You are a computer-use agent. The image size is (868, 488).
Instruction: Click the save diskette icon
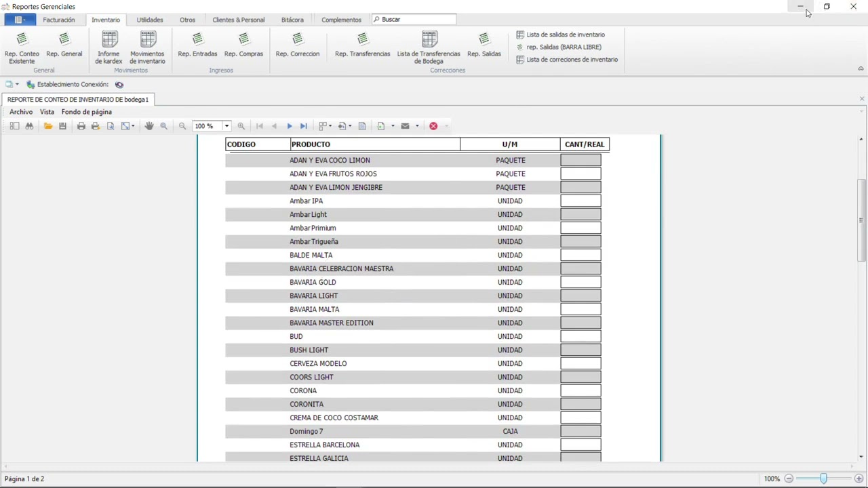point(62,126)
